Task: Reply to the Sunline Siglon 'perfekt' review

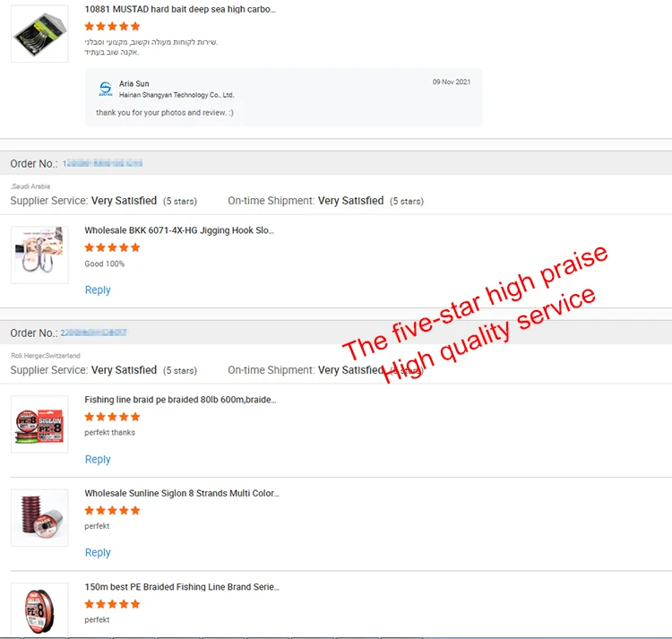Action: pos(98,552)
